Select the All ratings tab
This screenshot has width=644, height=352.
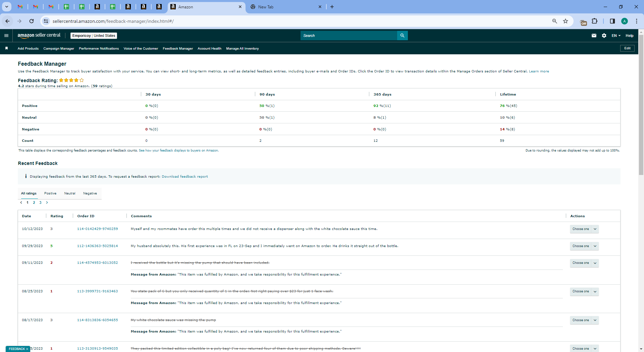tap(29, 193)
